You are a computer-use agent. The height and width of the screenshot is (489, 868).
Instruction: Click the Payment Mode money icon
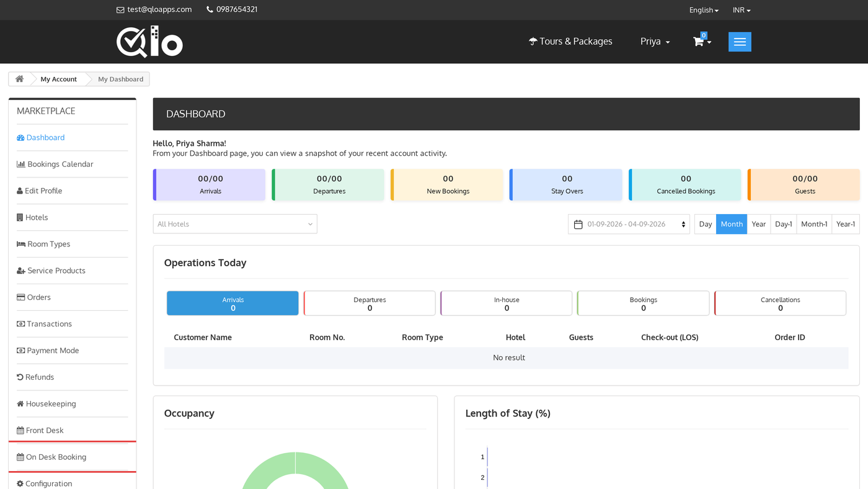20,351
